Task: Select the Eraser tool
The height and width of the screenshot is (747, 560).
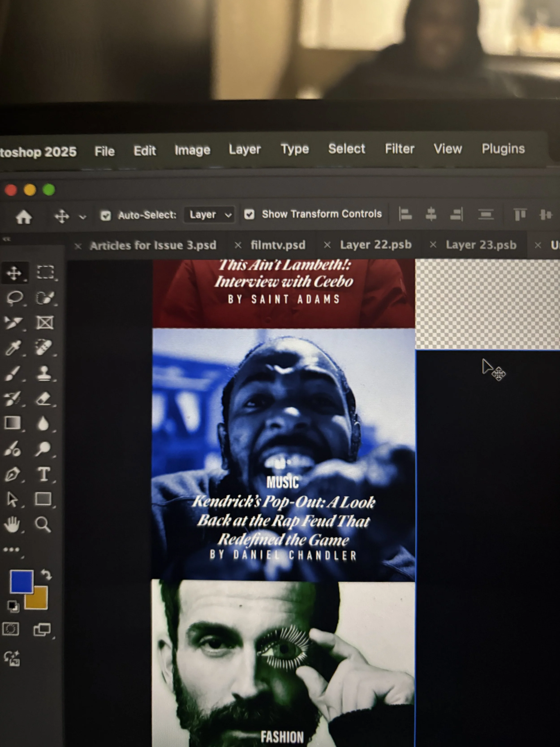Action: pyautogui.click(x=43, y=399)
